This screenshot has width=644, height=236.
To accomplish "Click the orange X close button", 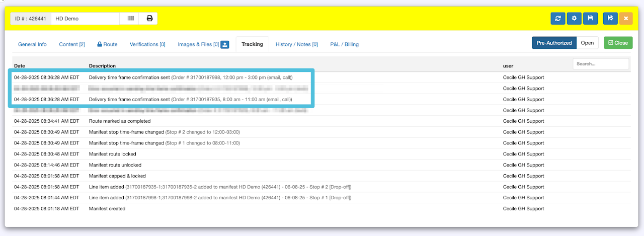I will 626,18.
